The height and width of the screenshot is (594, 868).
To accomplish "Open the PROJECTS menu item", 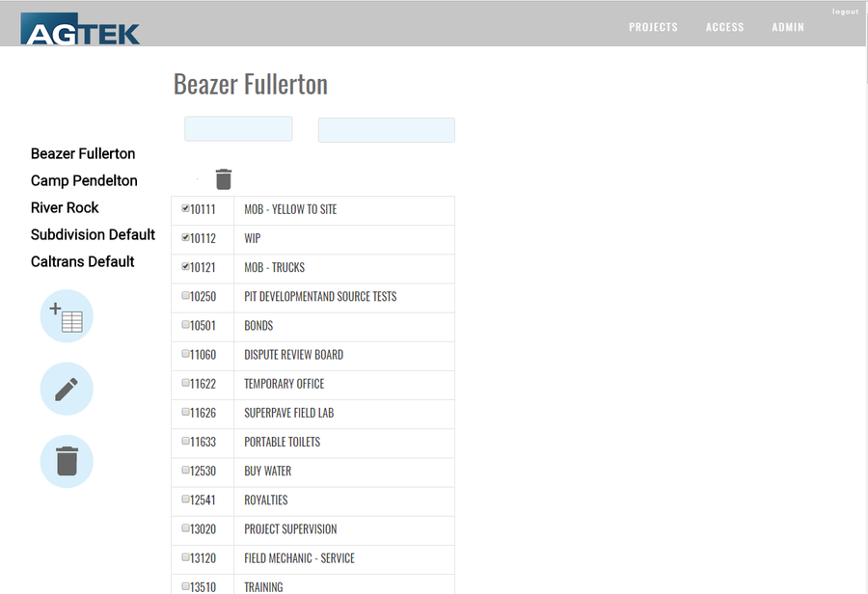I will [x=653, y=27].
